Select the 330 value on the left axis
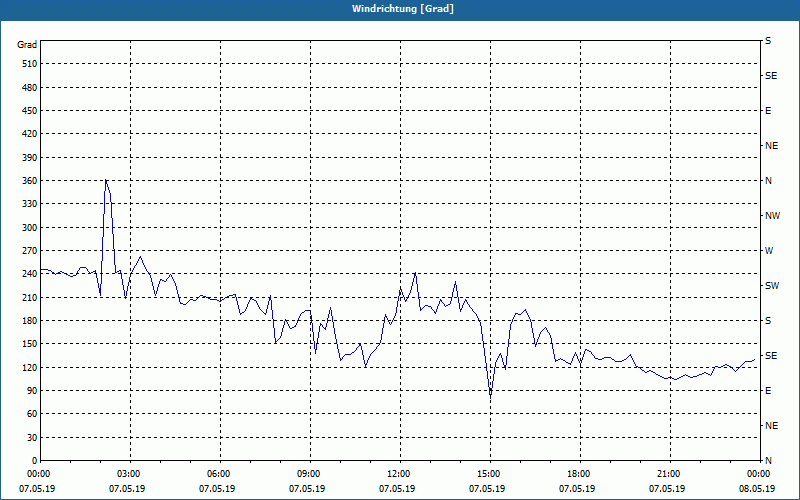The height and width of the screenshot is (500, 800). tap(30, 204)
